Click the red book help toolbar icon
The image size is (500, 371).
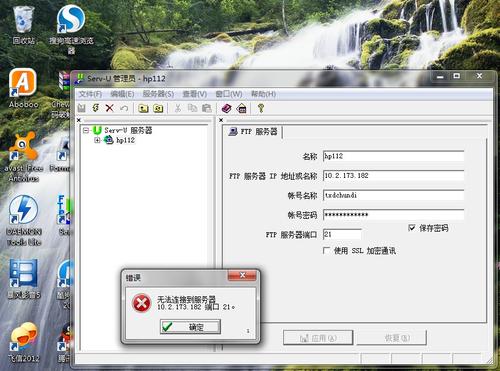point(226,108)
